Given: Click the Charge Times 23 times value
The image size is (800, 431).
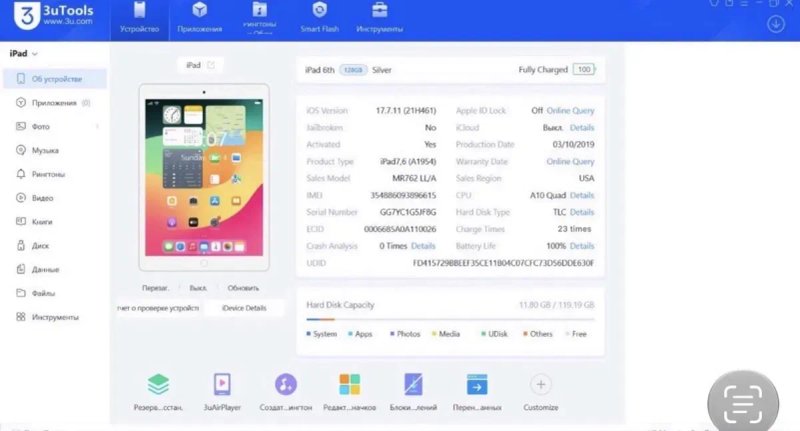Looking at the screenshot, I should pos(574,229).
